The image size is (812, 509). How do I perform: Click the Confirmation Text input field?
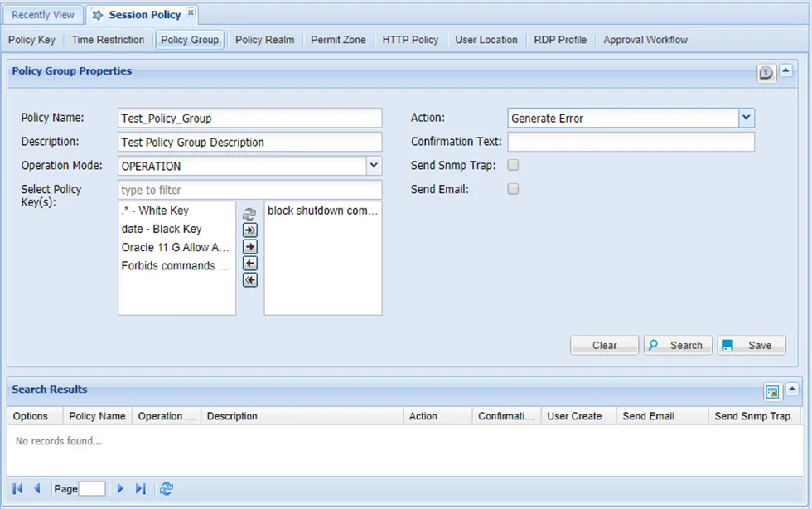click(631, 142)
